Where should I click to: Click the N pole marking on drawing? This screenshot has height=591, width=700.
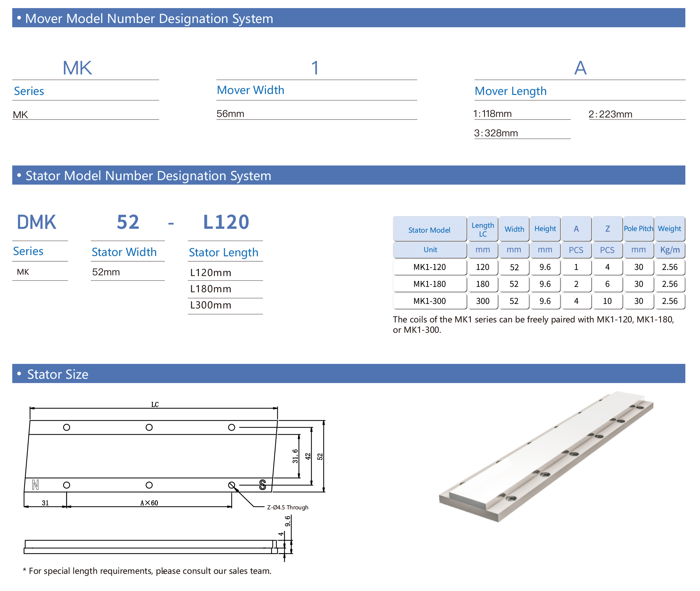coord(35,484)
